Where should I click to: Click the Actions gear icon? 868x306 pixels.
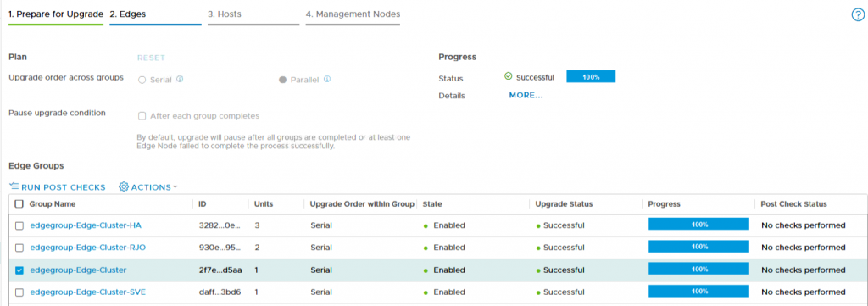pyautogui.click(x=124, y=187)
